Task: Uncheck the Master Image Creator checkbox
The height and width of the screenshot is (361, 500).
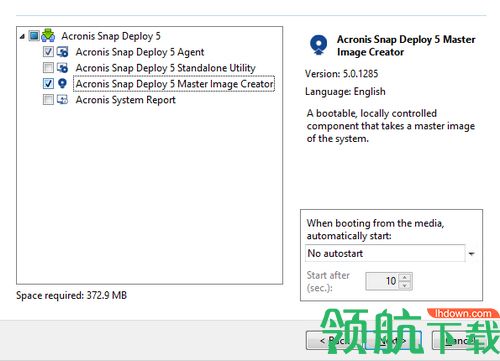Action: pyautogui.click(x=48, y=83)
